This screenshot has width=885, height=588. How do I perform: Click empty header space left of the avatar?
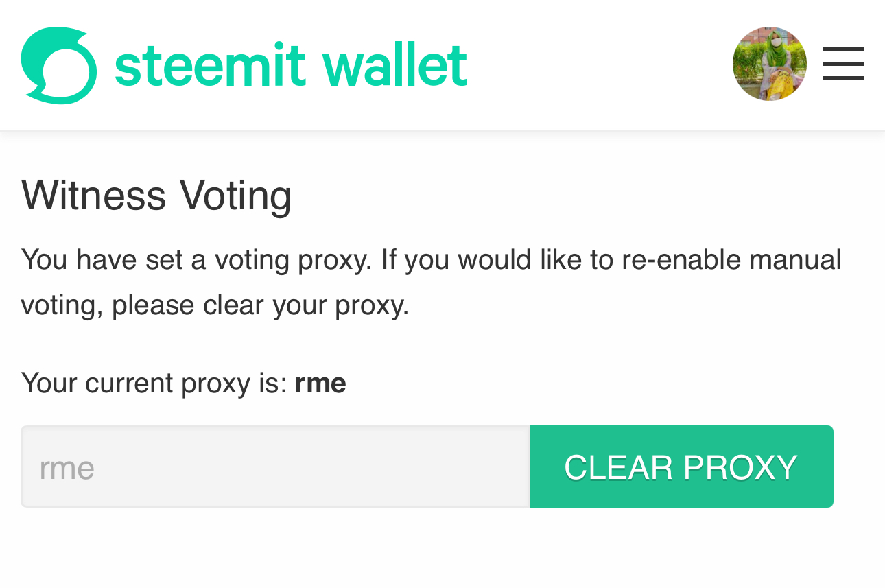(x=597, y=65)
